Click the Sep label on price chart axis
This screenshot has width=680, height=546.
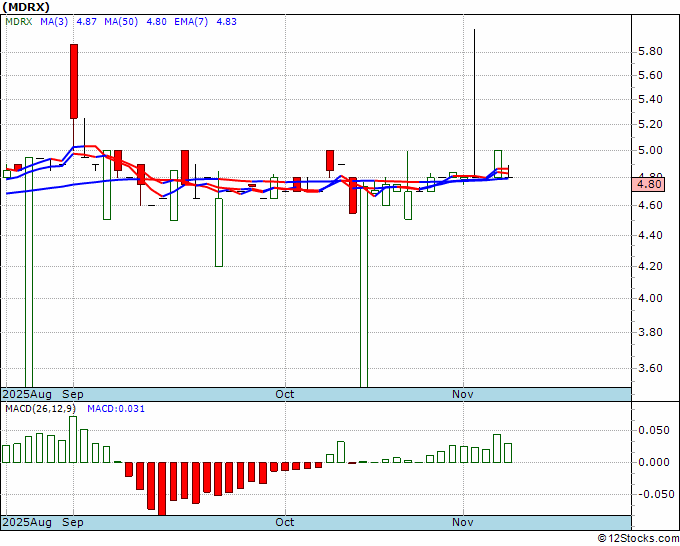coord(73,394)
